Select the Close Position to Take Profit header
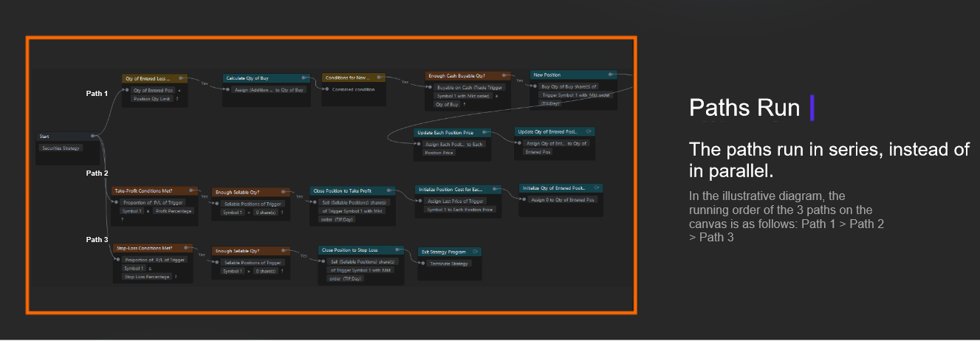Image resolution: width=980 pixels, height=341 pixels. tap(353, 191)
